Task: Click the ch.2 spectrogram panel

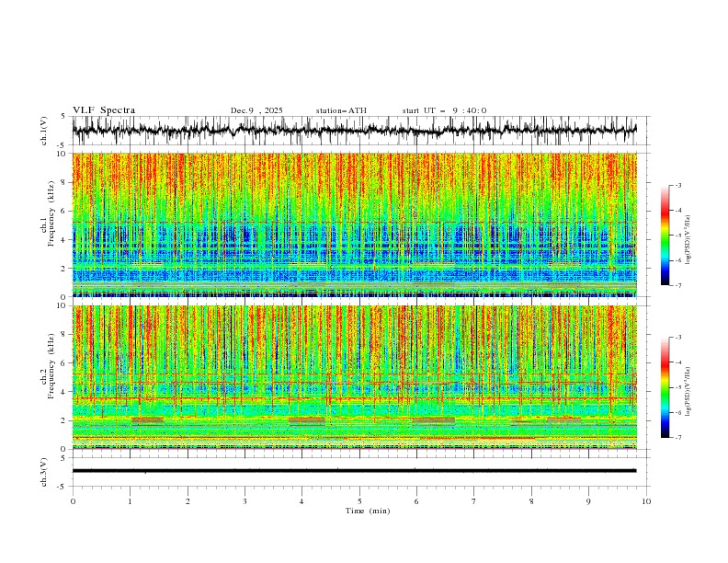Action: 355,377
